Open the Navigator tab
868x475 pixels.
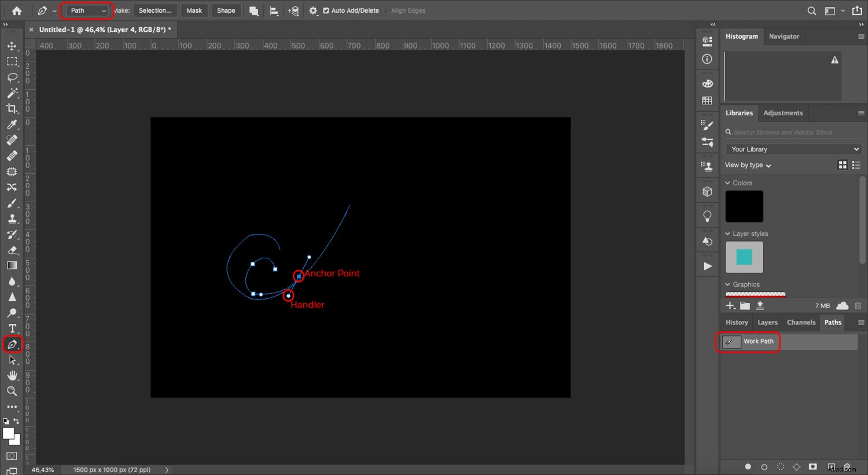click(x=784, y=36)
